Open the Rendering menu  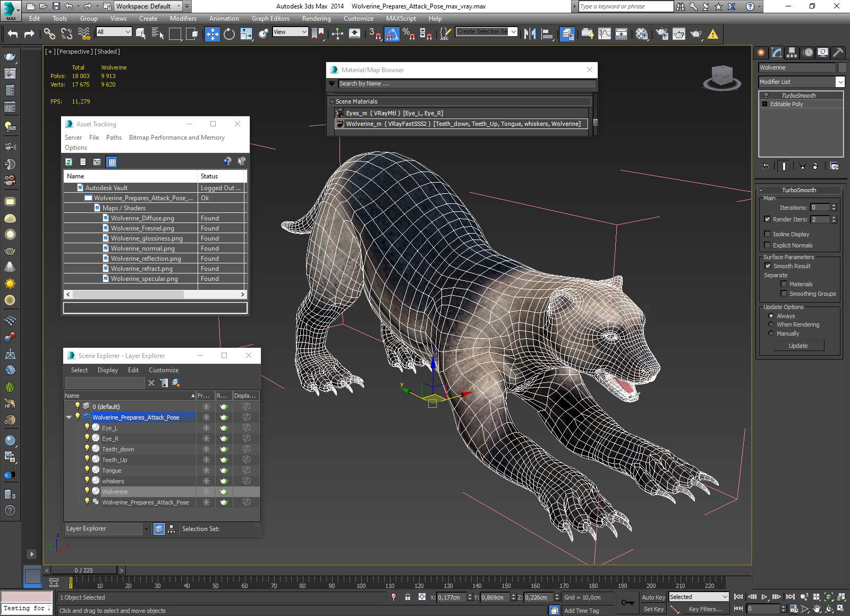pyautogui.click(x=316, y=19)
